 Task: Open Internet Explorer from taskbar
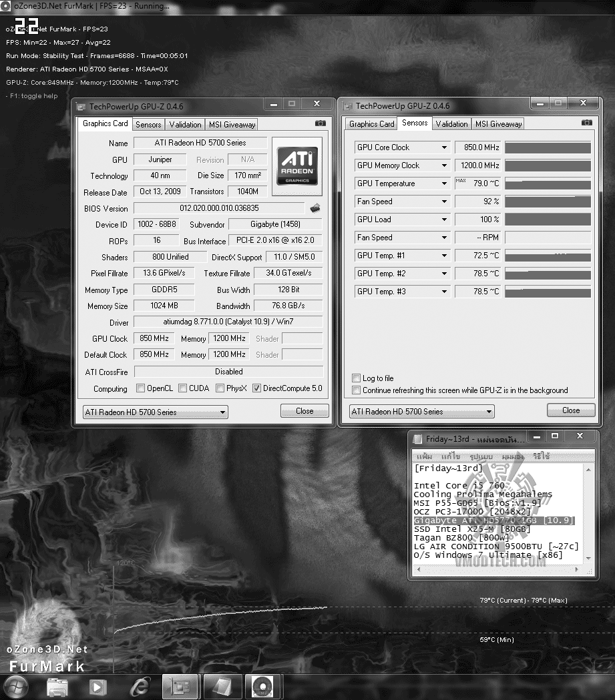click(140, 687)
